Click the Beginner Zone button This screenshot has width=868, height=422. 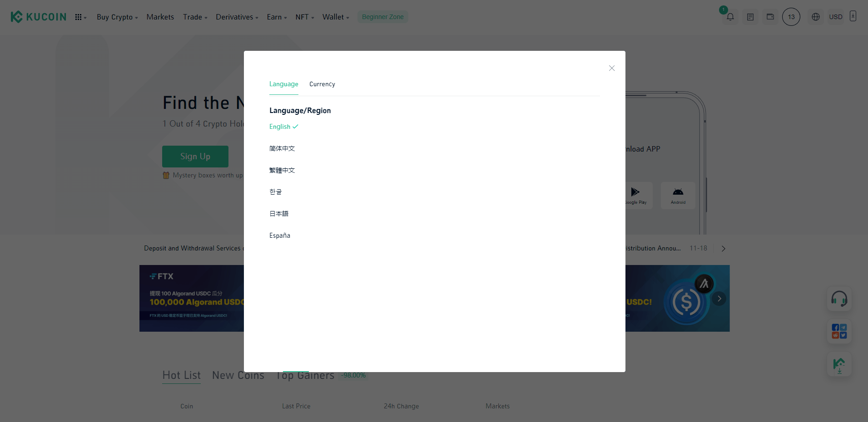(382, 17)
